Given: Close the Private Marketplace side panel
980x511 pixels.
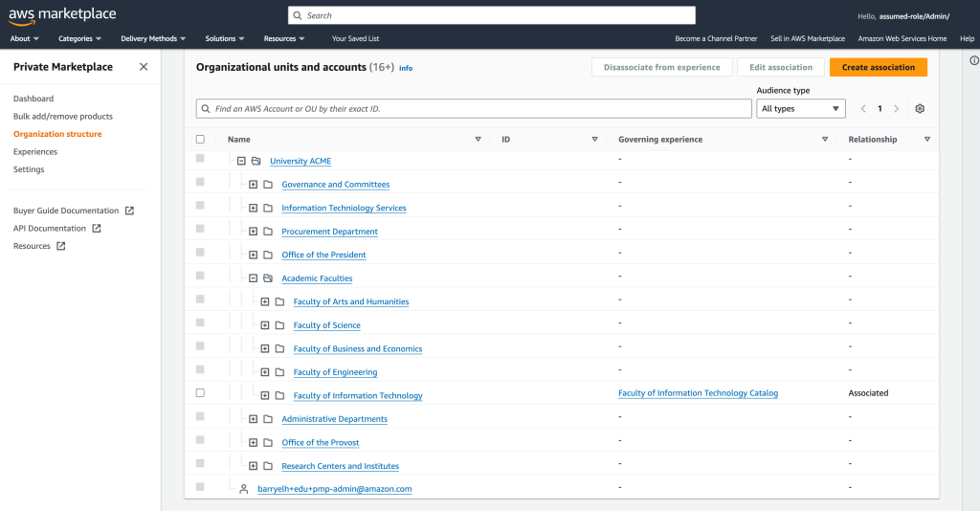Looking at the screenshot, I should [144, 67].
